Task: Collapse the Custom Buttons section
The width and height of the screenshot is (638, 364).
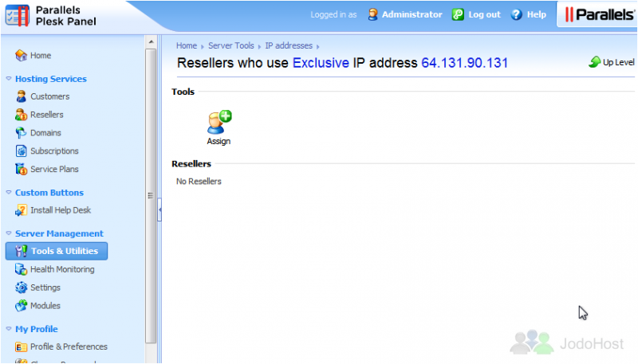Action: coord(9,193)
